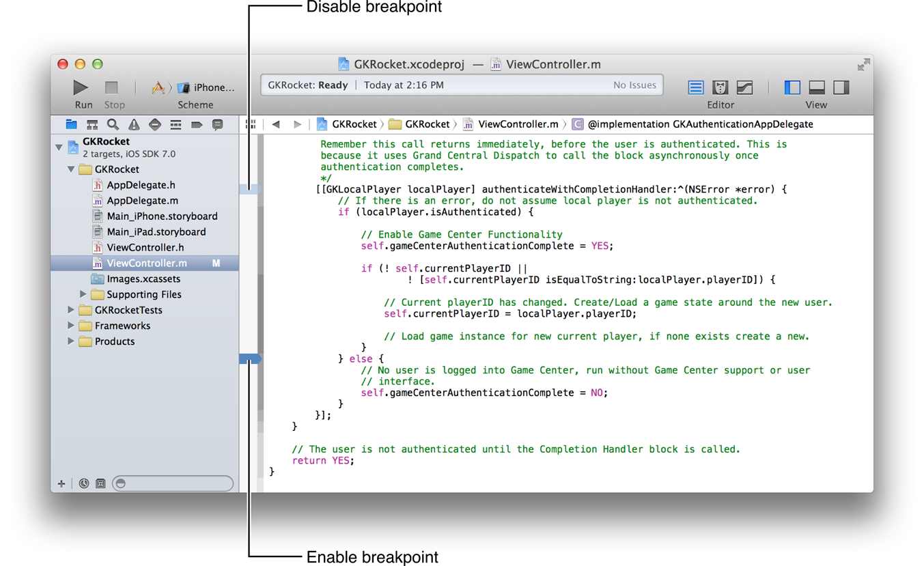Screen dimensions: 924x566
Task: Select ViewController.h in navigator
Action: pyautogui.click(x=145, y=248)
